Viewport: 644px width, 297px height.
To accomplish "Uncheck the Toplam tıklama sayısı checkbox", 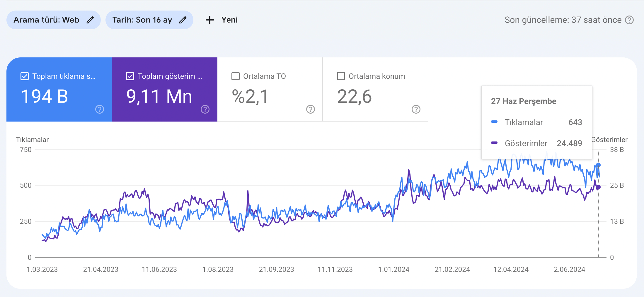I will (25, 76).
